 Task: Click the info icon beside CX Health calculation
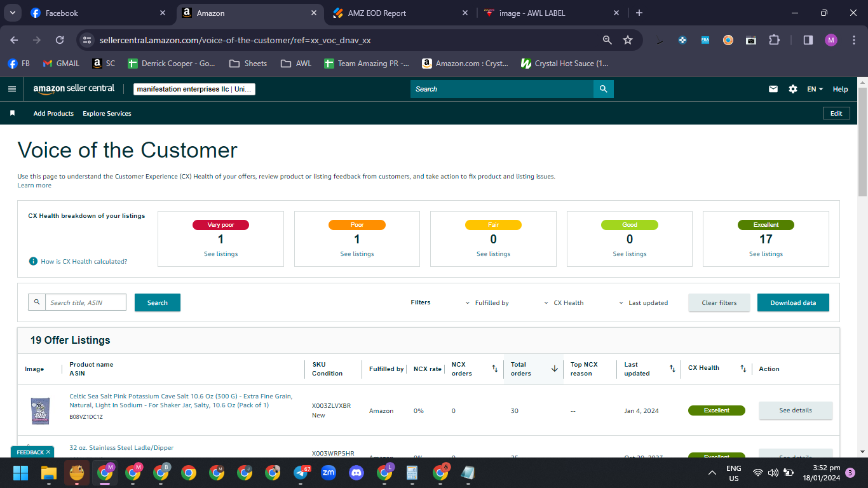[33, 261]
